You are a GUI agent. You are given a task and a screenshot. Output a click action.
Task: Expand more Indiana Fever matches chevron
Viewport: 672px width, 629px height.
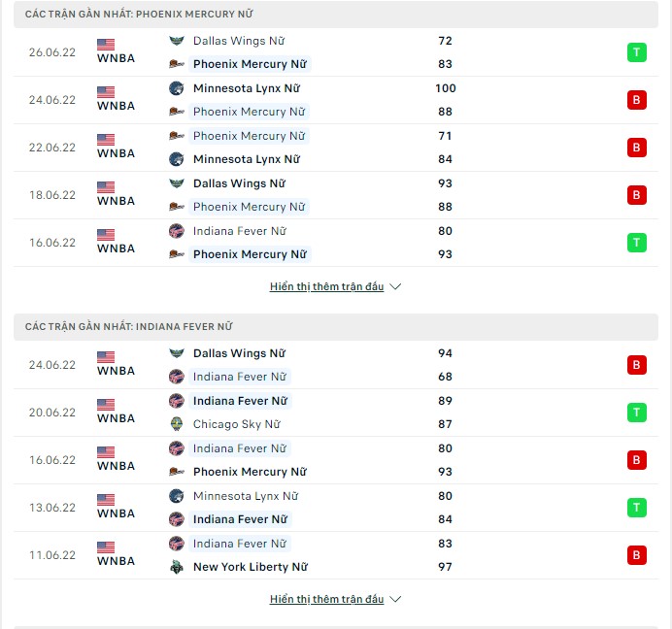pos(395,599)
